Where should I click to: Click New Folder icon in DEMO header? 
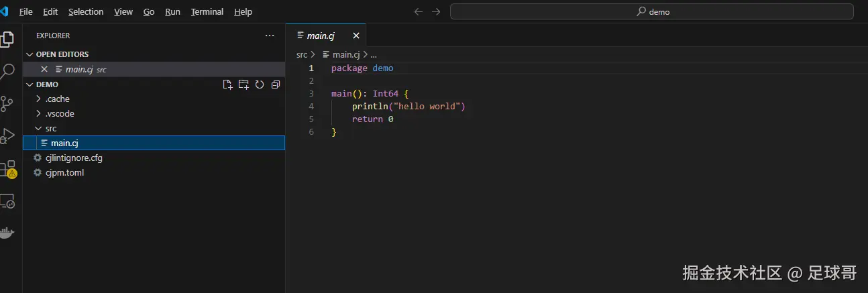pyautogui.click(x=243, y=84)
